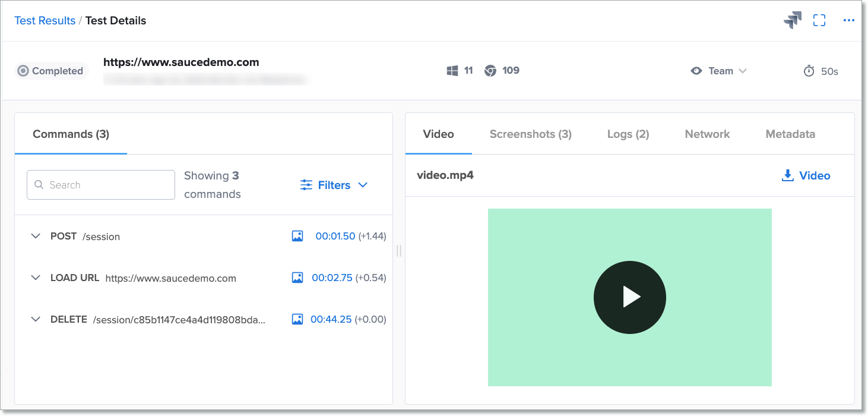Click the Chrome browser icon

coord(490,71)
